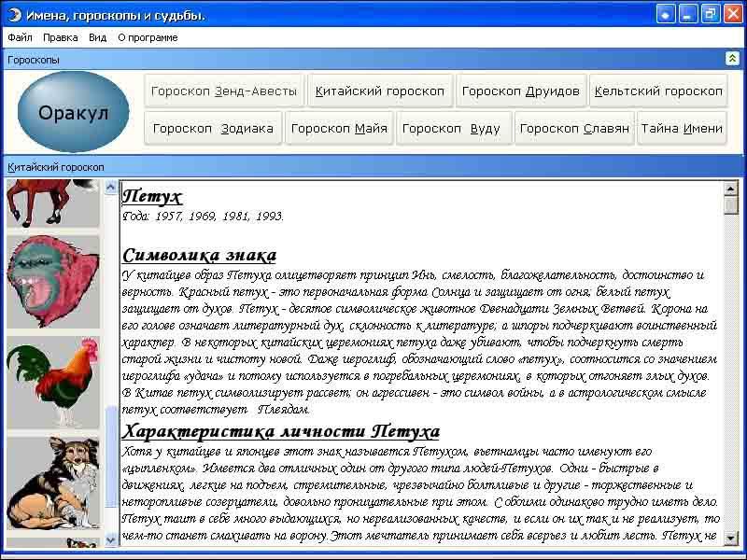Select the dog zodiac picture
The width and height of the screenshot is (747, 560).
[x=53, y=483]
